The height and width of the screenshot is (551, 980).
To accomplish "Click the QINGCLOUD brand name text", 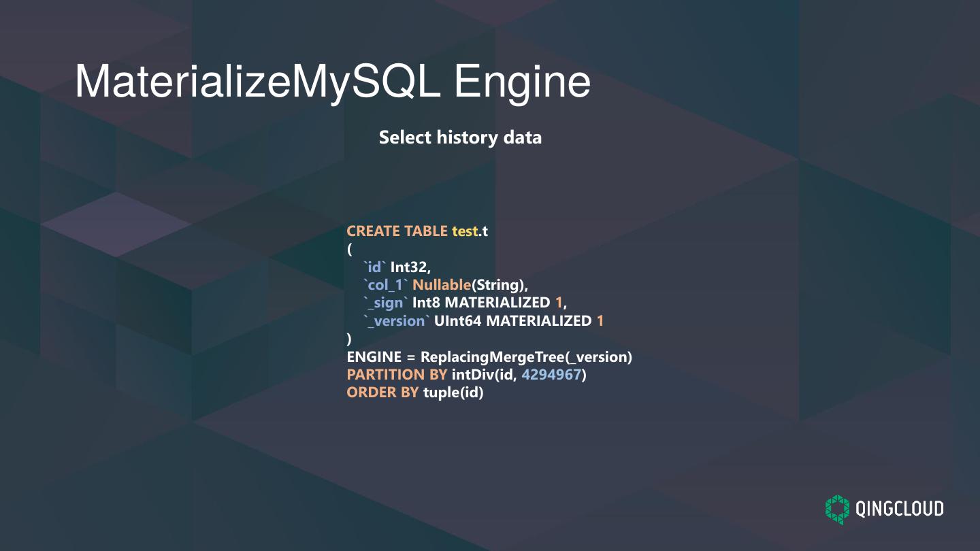I will [x=900, y=510].
